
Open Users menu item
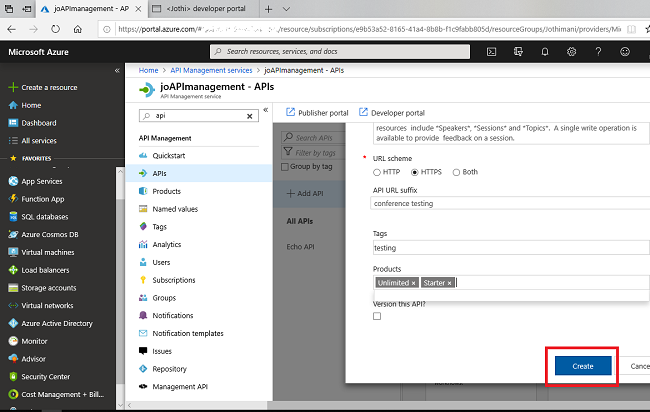pyautogui.click(x=199, y=262)
